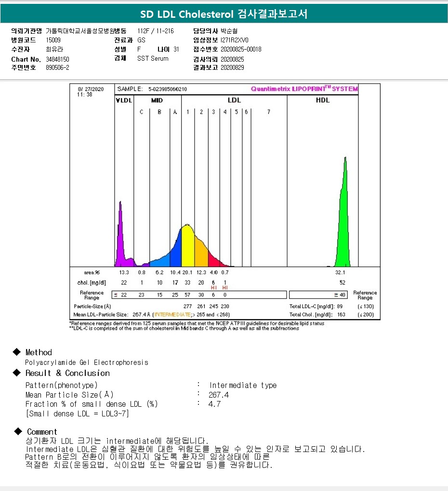Click hospital code value 15009

53,40
